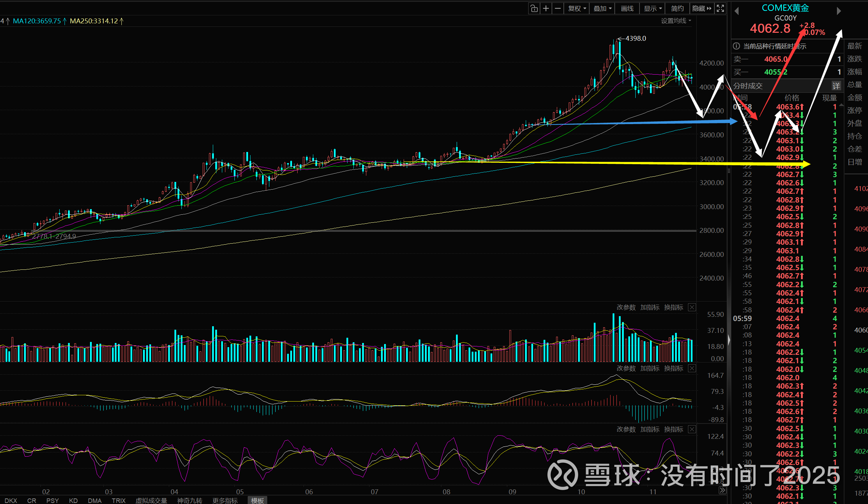This screenshot has width=868, height=504.
Task: Go to previous instrument with left arrow
Action: (x=736, y=11)
